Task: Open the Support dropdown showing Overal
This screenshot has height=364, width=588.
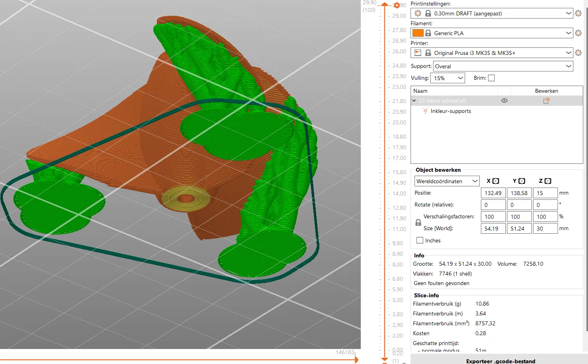Action: [x=503, y=66]
